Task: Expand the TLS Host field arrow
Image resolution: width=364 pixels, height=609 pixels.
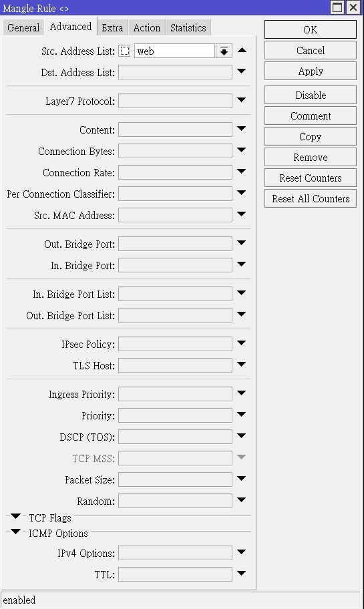Action: (241, 365)
